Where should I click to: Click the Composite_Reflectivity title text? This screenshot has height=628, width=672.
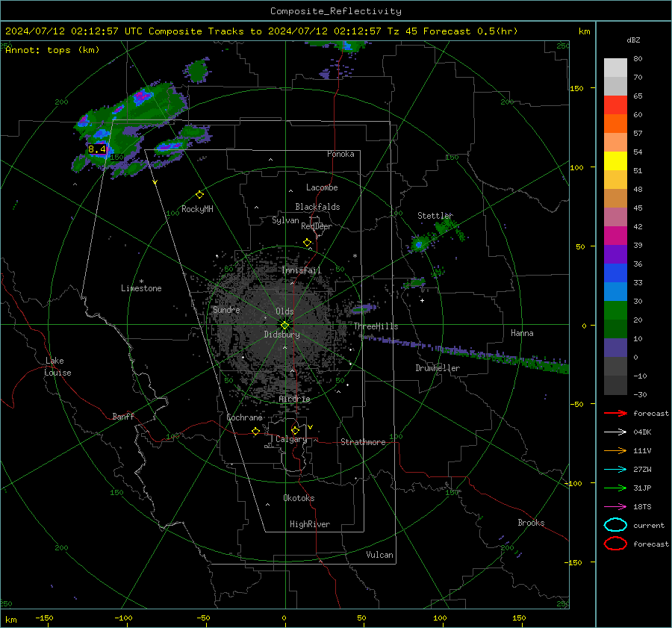336,11
